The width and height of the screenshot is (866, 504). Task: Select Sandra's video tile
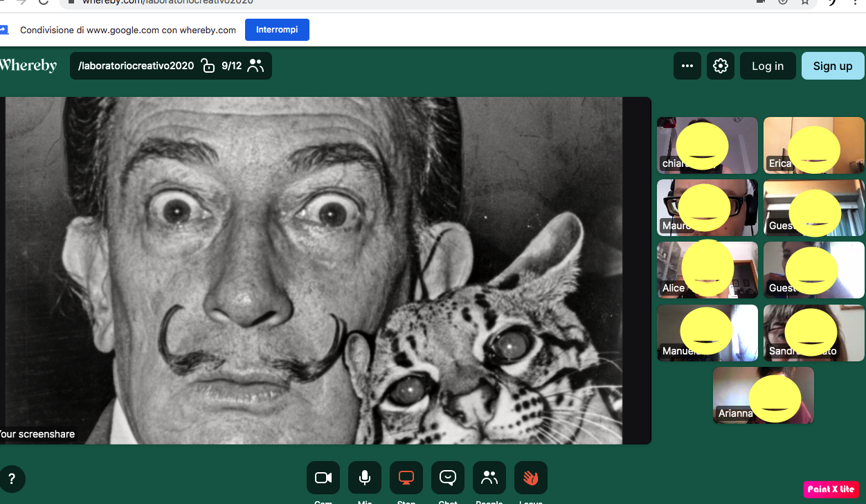pos(814,333)
